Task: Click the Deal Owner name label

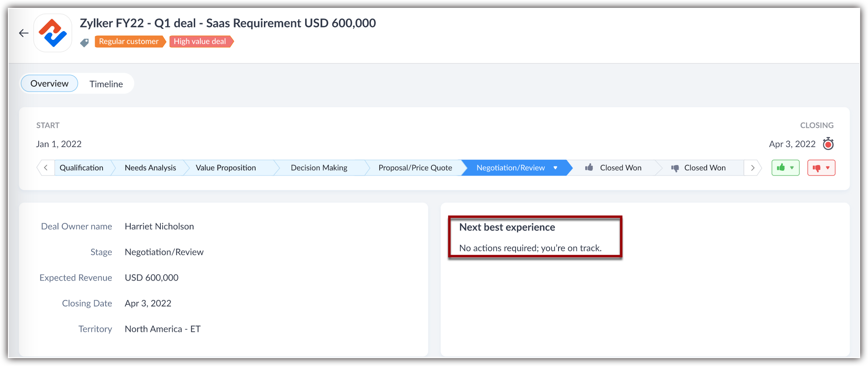Action: tap(76, 226)
